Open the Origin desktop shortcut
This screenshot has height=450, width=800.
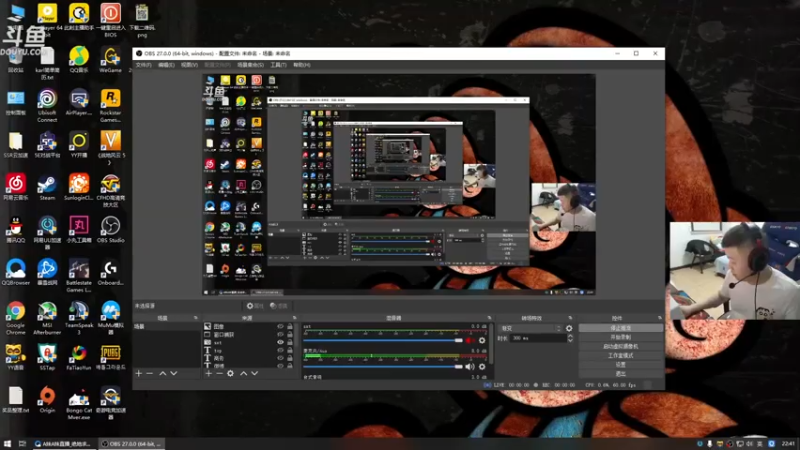pos(47,400)
